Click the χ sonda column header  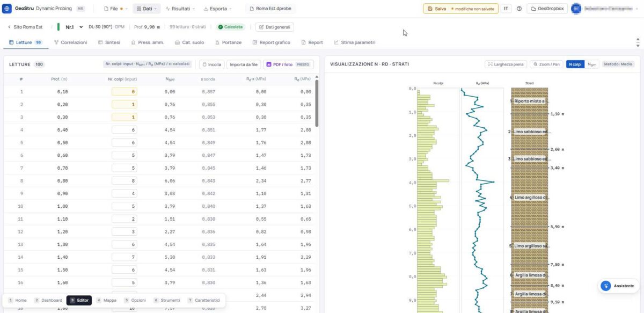tap(208, 79)
